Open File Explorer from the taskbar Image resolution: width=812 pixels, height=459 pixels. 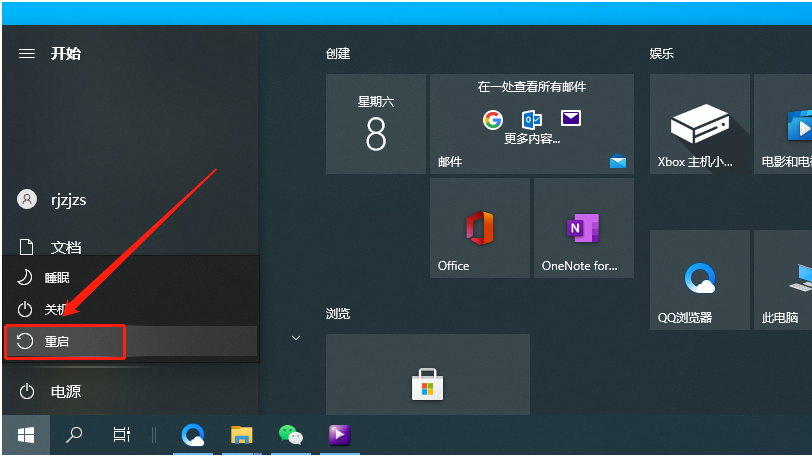point(242,435)
